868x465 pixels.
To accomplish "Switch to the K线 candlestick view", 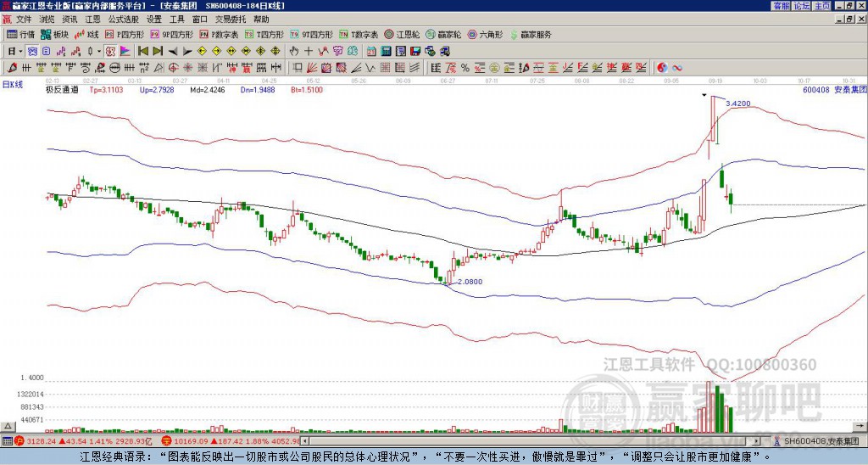I will tap(86, 34).
